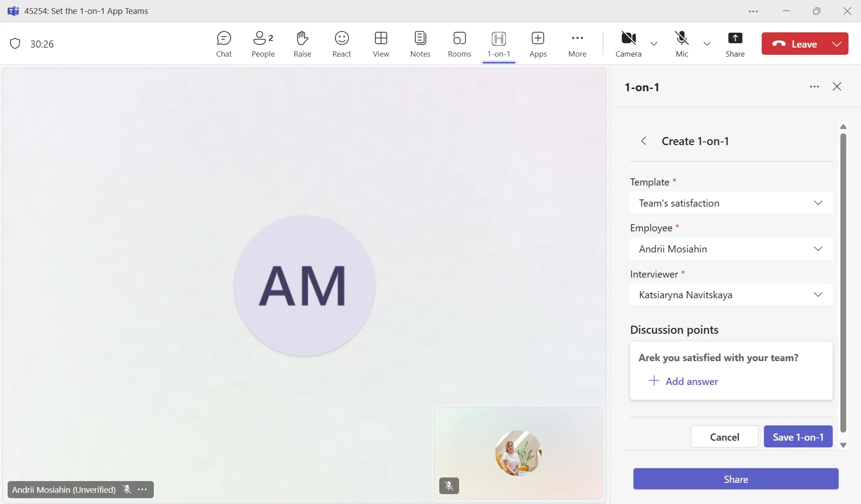Raise your hand in the meeting
This screenshot has width=861, height=504.
302,44
